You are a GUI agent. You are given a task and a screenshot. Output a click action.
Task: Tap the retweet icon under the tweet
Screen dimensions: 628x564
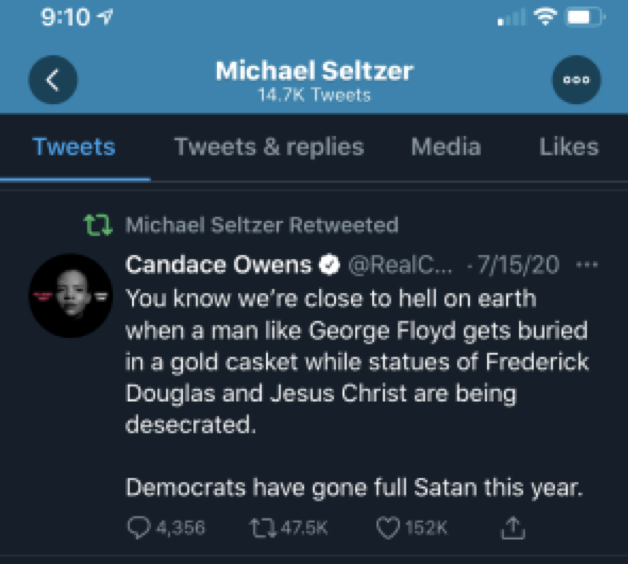click(257, 526)
